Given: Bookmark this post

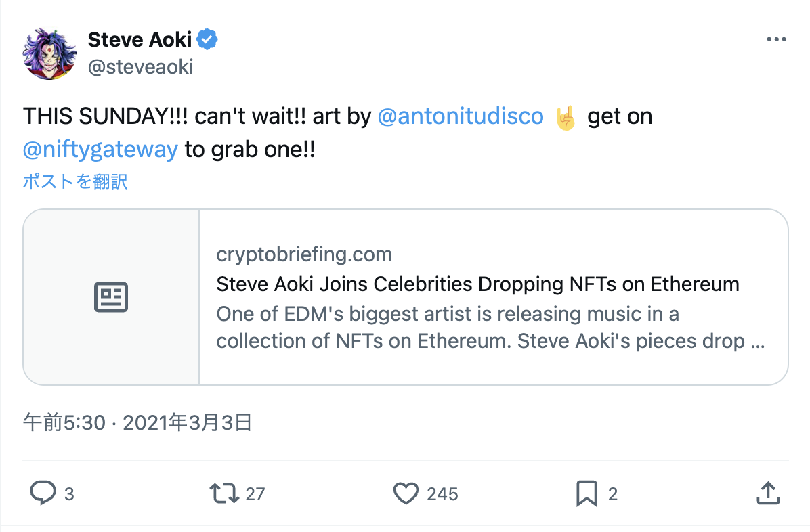Looking at the screenshot, I should pos(587,493).
